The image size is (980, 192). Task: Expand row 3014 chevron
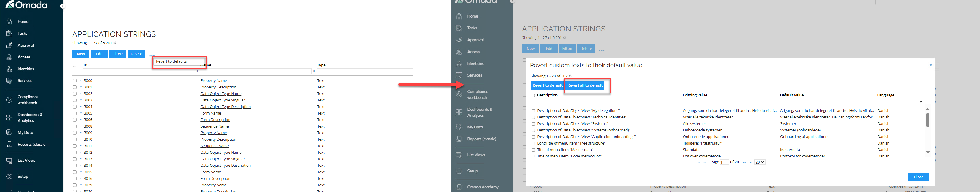[x=81, y=166]
